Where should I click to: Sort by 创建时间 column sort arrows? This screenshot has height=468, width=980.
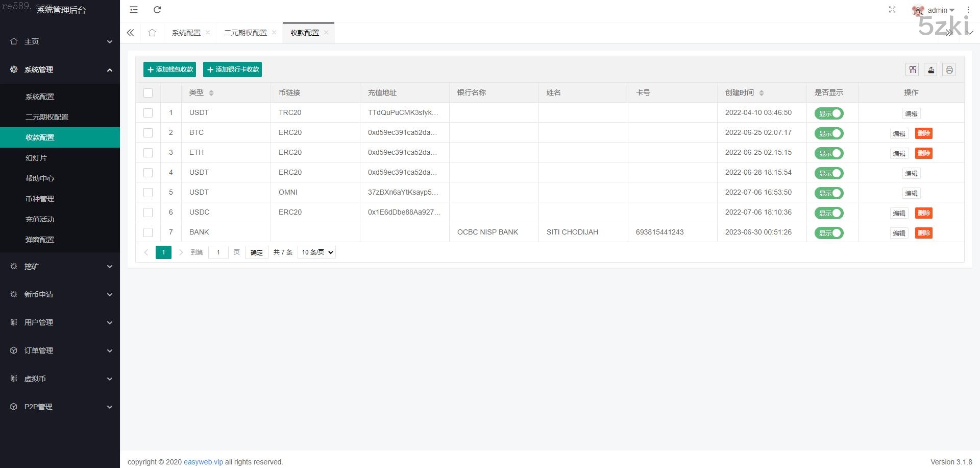tap(761, 93)
